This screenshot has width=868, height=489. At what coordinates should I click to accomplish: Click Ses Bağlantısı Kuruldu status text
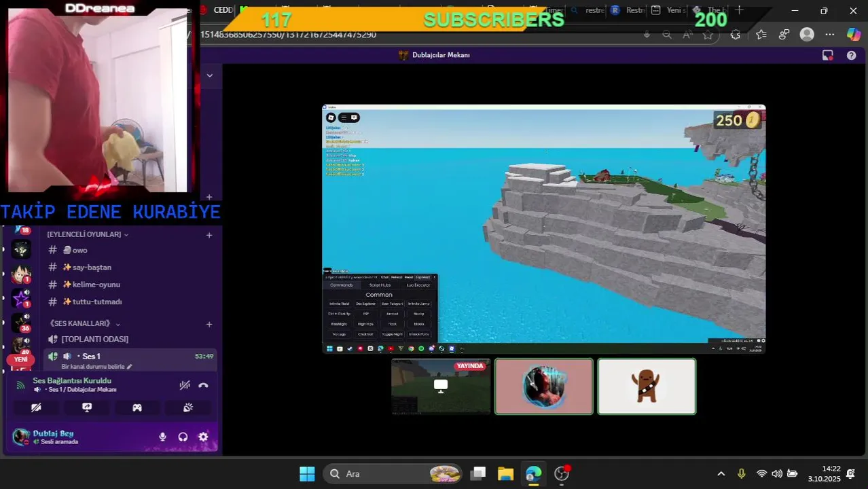[x=72, y=380]
